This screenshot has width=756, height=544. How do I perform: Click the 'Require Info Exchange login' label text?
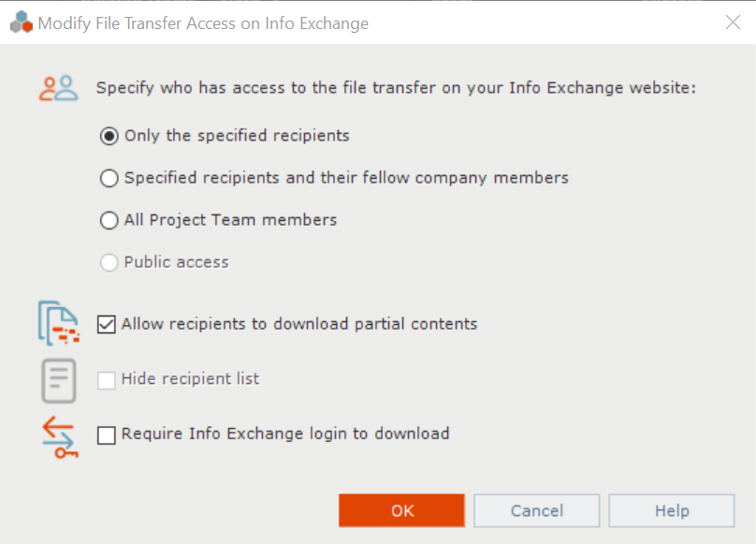[285, 434]
